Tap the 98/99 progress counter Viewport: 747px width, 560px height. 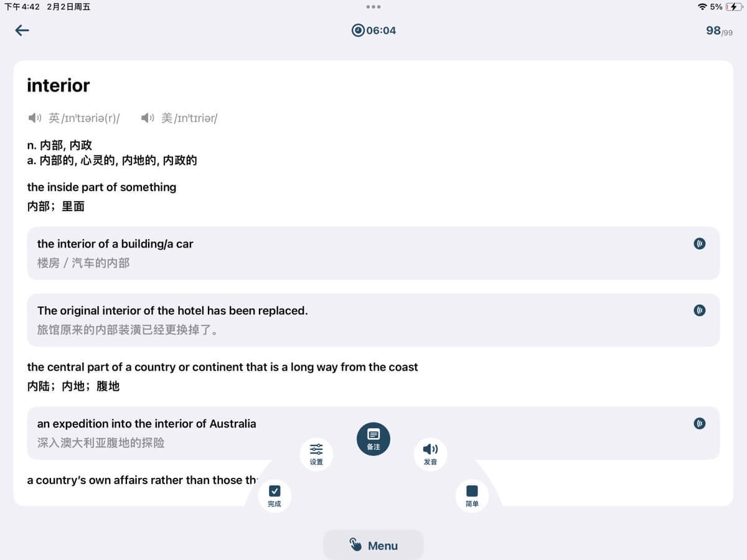click(x=719, y=30)
